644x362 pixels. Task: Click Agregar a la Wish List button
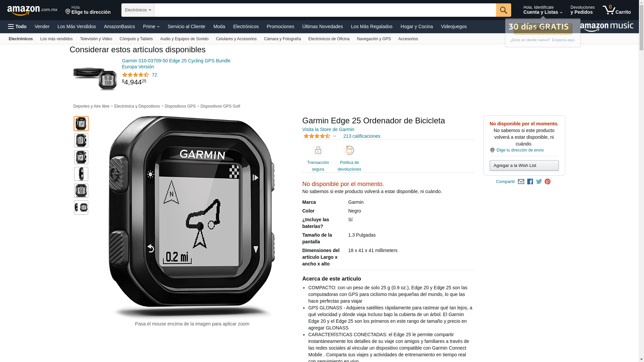tap(524, 165)
